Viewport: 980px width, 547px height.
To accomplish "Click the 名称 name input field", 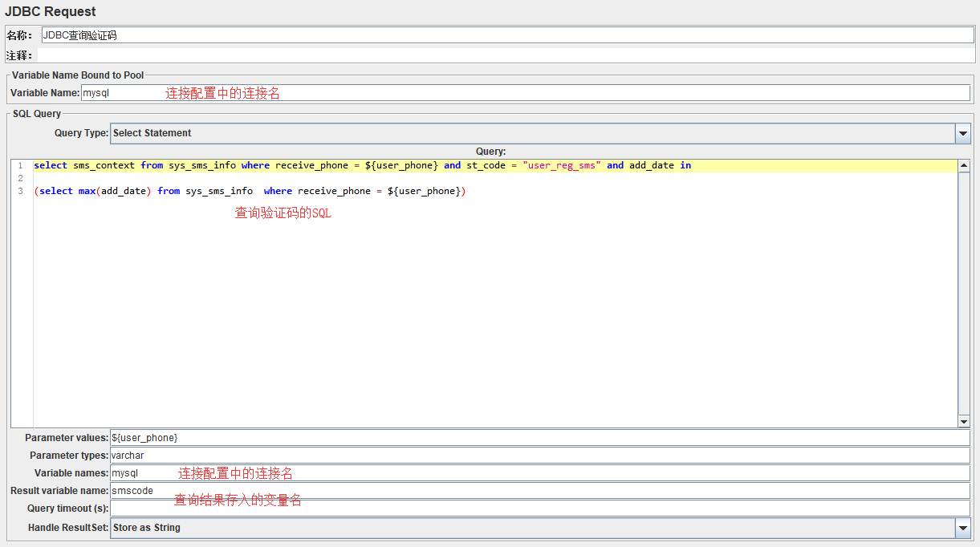I will click(x=507, y=35).
